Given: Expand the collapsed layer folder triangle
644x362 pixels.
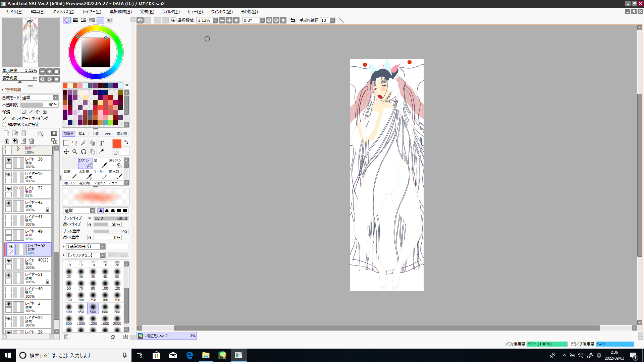Looking at the screenshot, I should (18, 149).
